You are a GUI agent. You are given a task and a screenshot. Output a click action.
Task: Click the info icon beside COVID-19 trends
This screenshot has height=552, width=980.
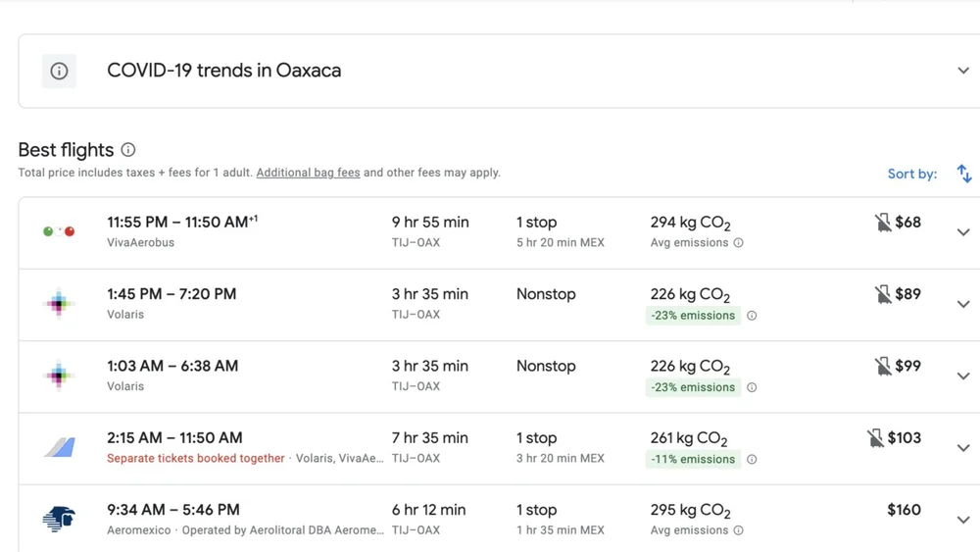59,71
